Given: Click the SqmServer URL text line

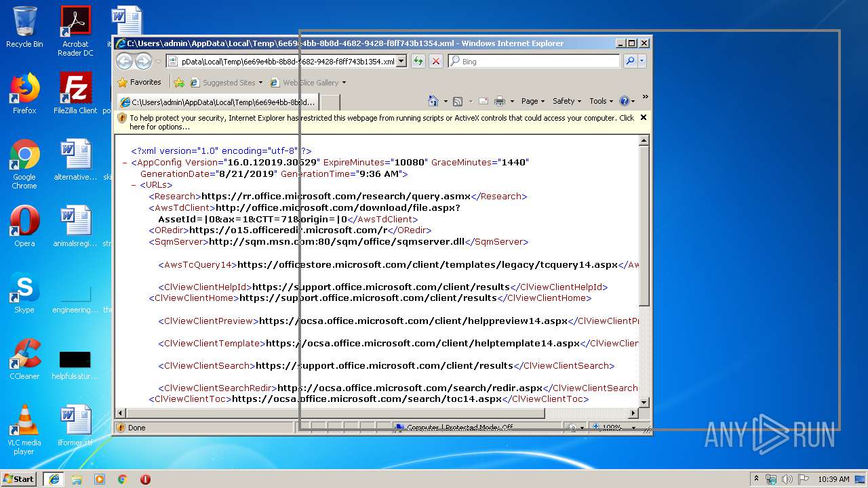Looking at the screenshot, I should coord(338,241).
